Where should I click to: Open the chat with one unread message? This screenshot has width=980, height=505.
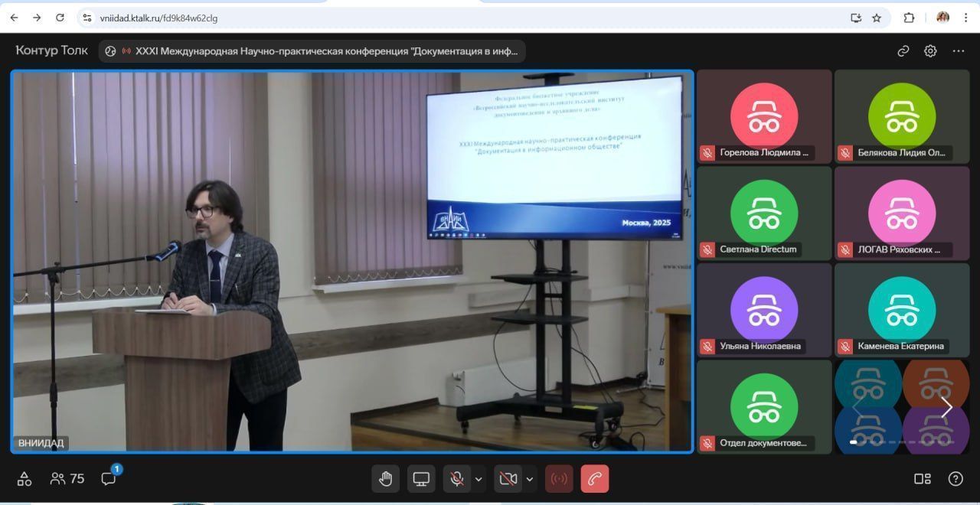click(109, 479)
